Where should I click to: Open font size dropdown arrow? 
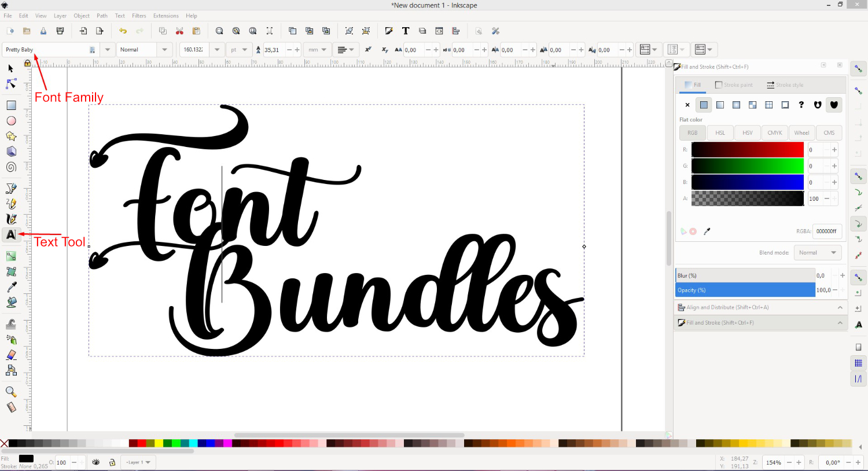pyautogui.click(x=217, y=50)
